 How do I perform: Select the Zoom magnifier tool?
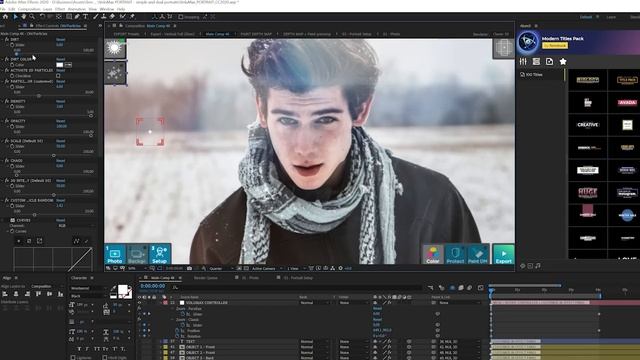32,17
